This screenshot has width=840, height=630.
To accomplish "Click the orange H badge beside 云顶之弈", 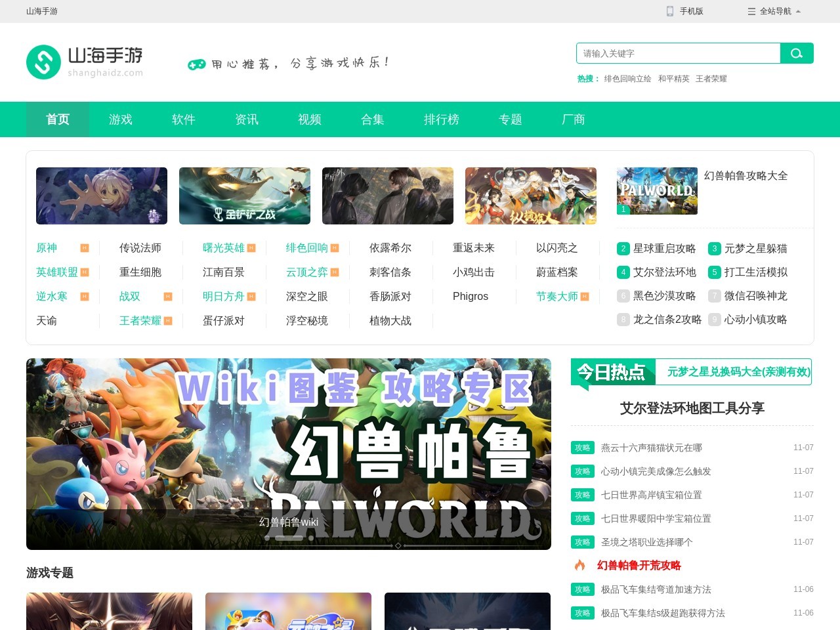I will [335, 272].
